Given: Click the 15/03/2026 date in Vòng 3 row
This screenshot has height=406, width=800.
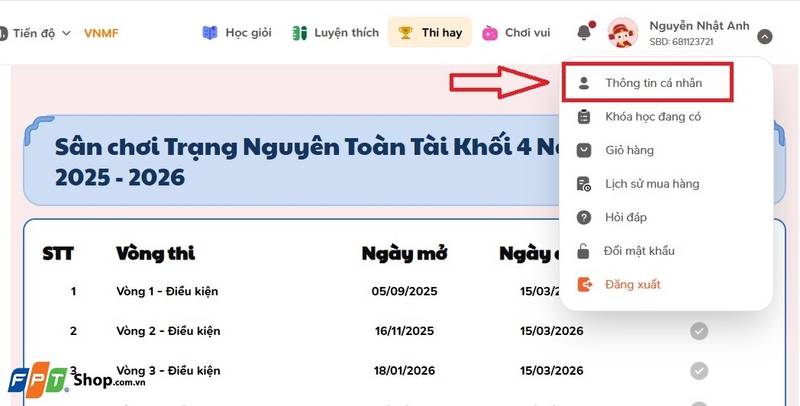Looking at the screenshot, I should tap(552, 371).
